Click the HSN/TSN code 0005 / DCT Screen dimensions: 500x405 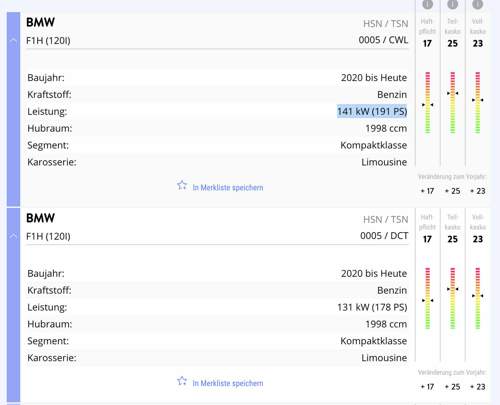coord(384,236)
